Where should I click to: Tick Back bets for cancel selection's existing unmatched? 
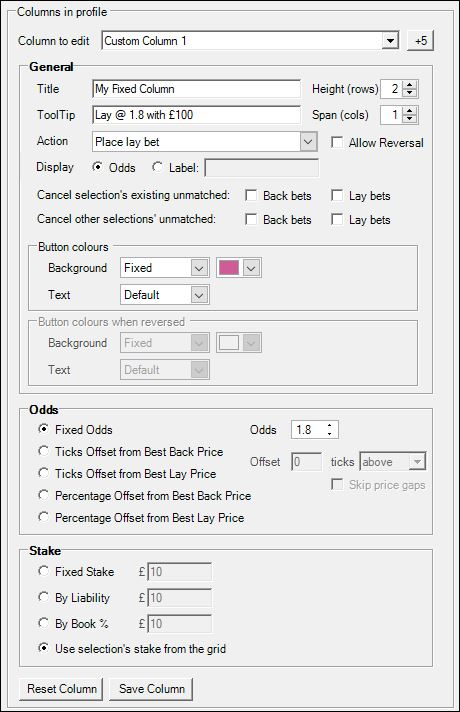251,195
